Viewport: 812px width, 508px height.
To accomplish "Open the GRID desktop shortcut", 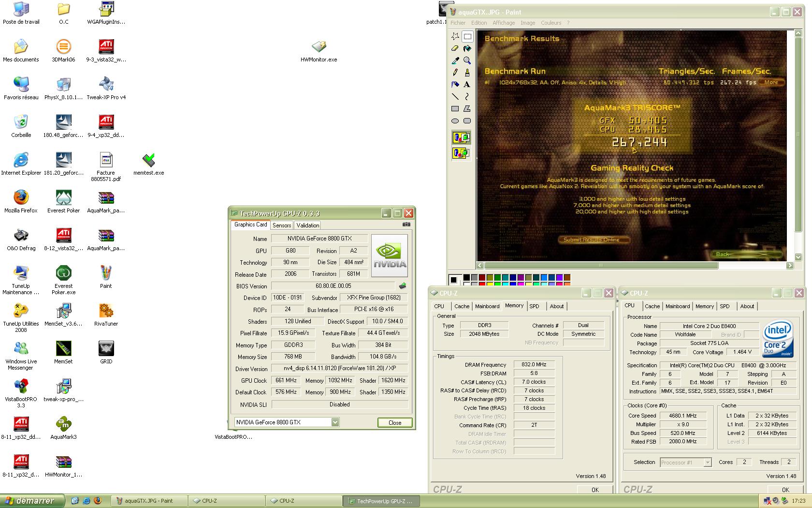I will click(x=106, y=353).
